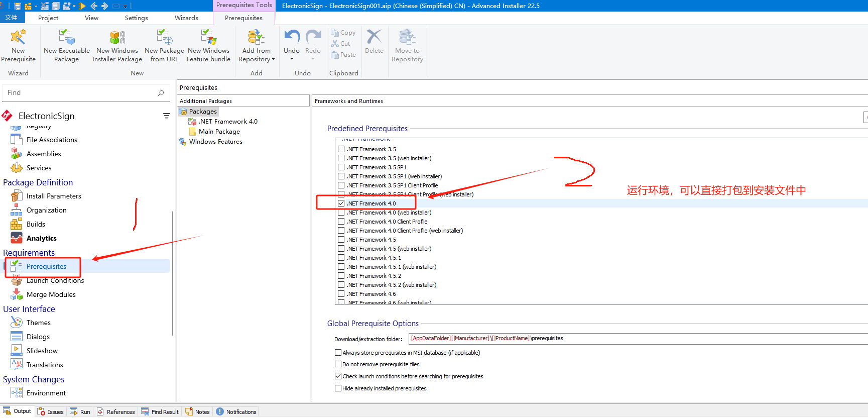
Task: Check .NET Framework 4.5 checkbox
Action: click(341, 240)
